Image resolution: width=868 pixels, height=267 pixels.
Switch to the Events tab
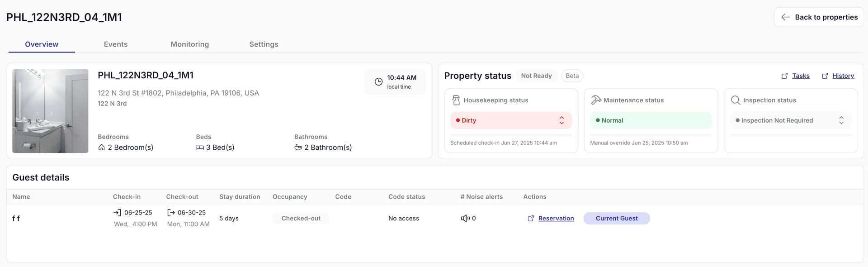[x=115, y=44]
